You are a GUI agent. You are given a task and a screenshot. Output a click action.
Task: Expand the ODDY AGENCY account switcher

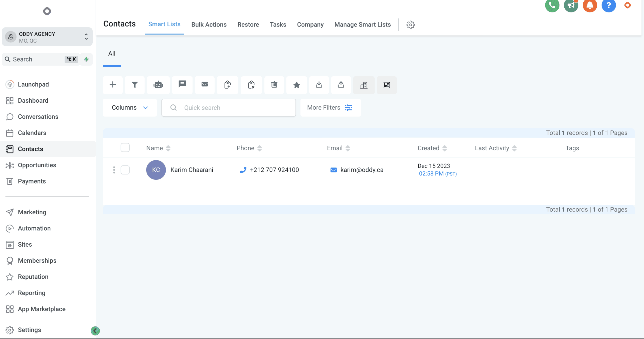(x=47, y=37)
